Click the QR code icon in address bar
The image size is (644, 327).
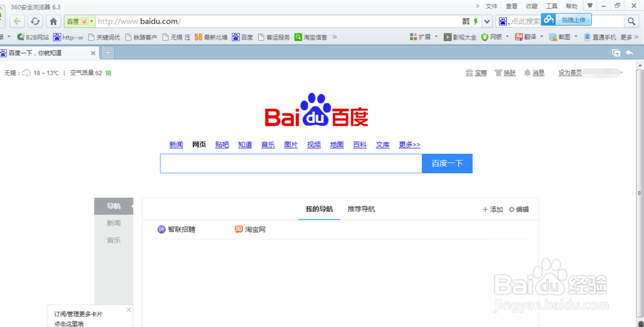(466, 21)
